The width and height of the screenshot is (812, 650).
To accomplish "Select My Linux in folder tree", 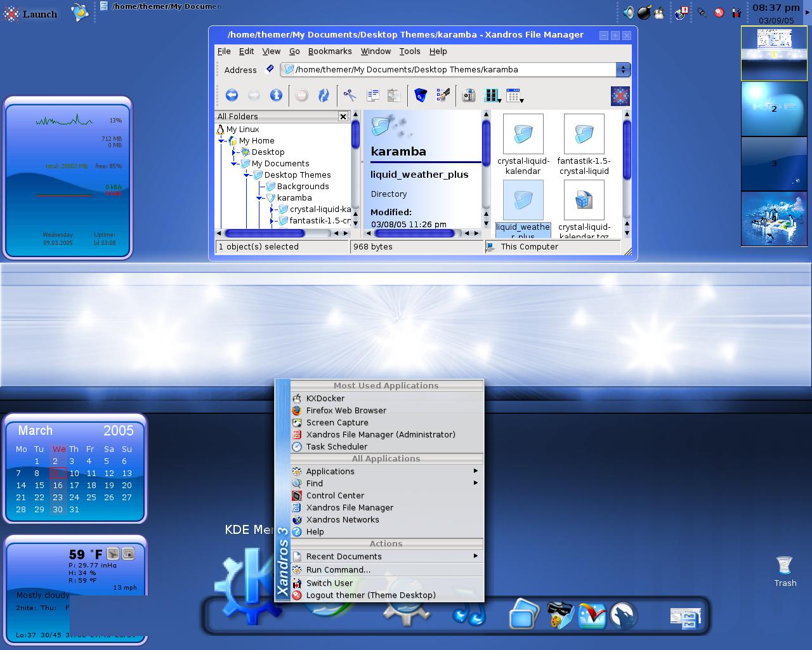I will [238, 129].
